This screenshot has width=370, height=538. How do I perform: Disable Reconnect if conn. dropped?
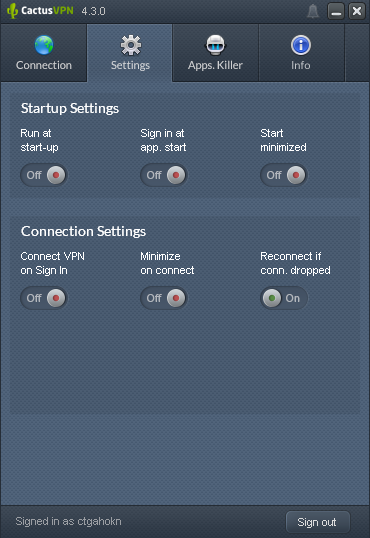284,298
